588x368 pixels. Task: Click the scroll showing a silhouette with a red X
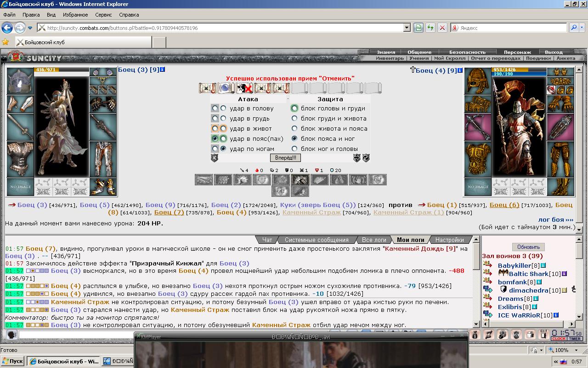(x=244, y=88)
